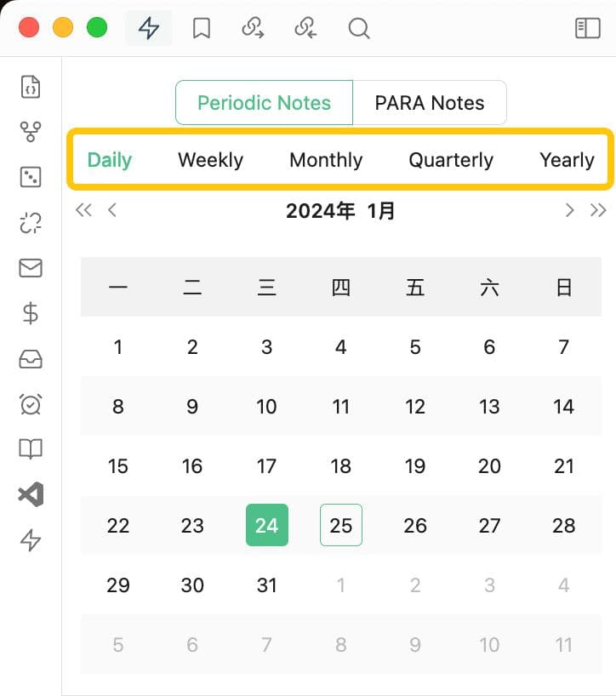Select the Weekly tab
The image size is (616, 696).
210,160
